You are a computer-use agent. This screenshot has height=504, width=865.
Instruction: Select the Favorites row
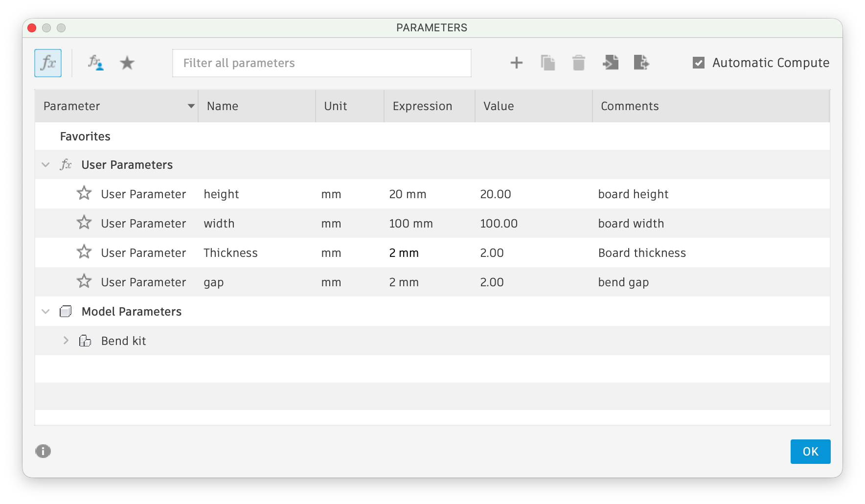(x=432, y=136)
